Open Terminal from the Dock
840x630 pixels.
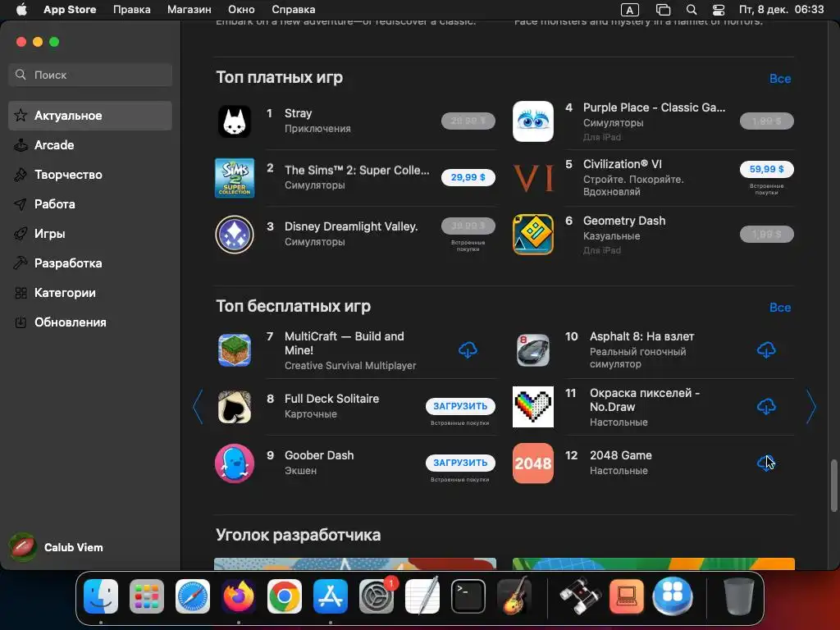click(468, 596)
